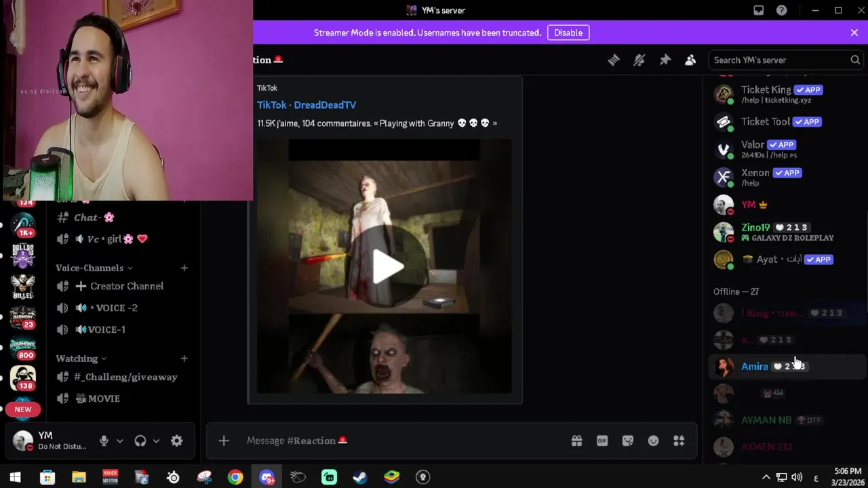
Task: Open Harmony server with 800 badge
Action: click(x=23, y=347)
